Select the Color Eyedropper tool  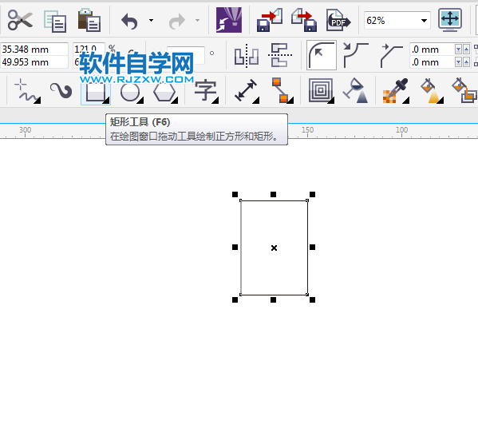click(x=395, y=91)
